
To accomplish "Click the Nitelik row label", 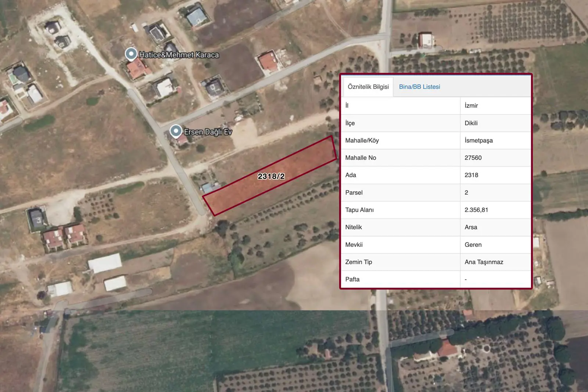I will pos(354,227).
